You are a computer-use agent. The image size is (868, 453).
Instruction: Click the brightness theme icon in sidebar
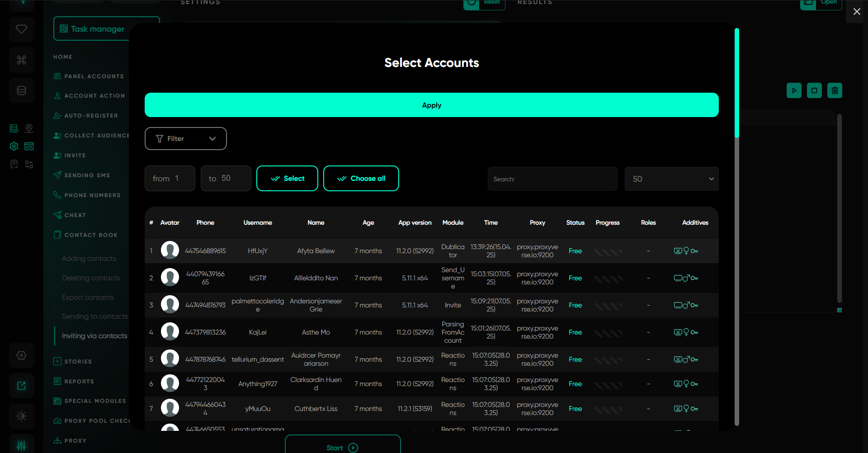click(x=21, y=416)
